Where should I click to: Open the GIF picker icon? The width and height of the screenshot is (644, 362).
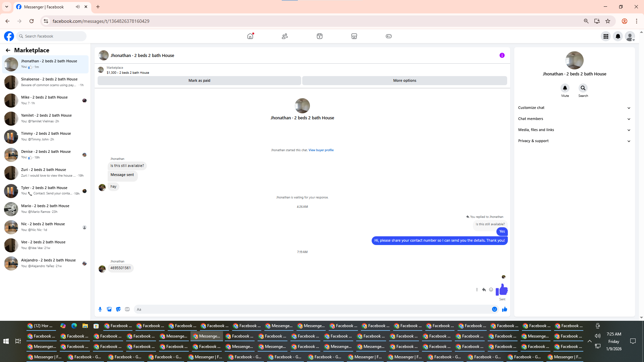[x=127, y=309]
